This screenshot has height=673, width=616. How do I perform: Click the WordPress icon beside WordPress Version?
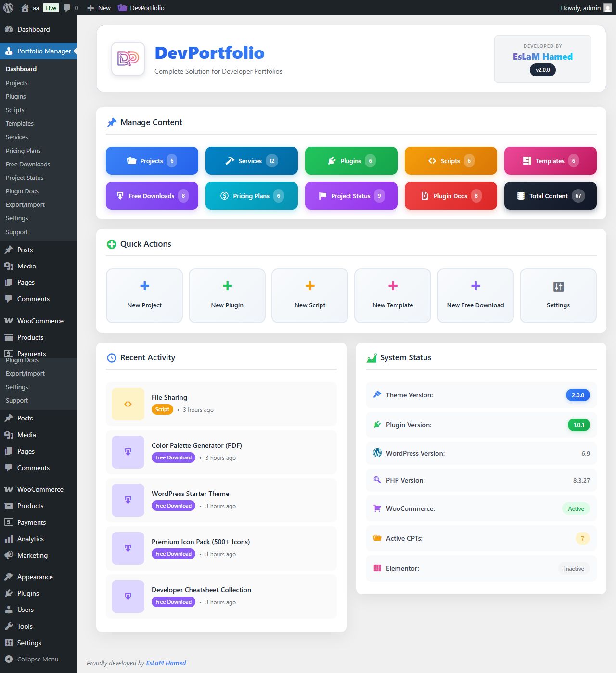click(x=377, y=453)
